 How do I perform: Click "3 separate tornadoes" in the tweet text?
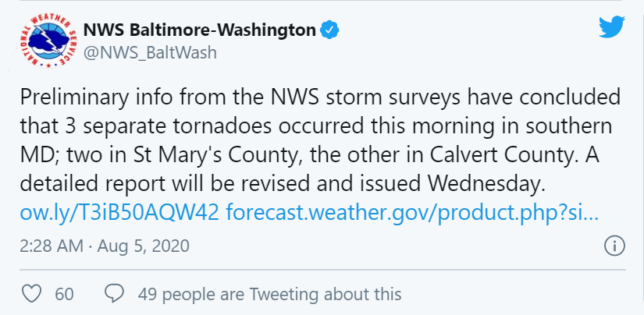[143, 128]
